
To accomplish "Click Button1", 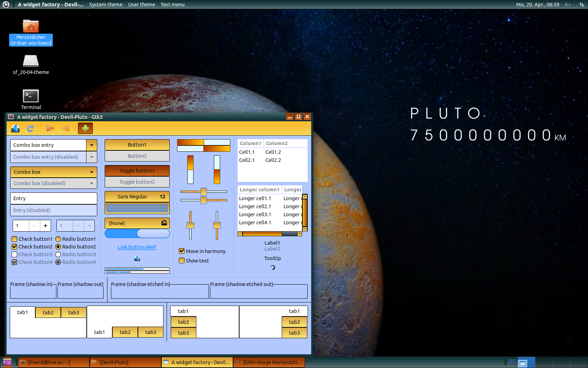I will click(137, 145).
